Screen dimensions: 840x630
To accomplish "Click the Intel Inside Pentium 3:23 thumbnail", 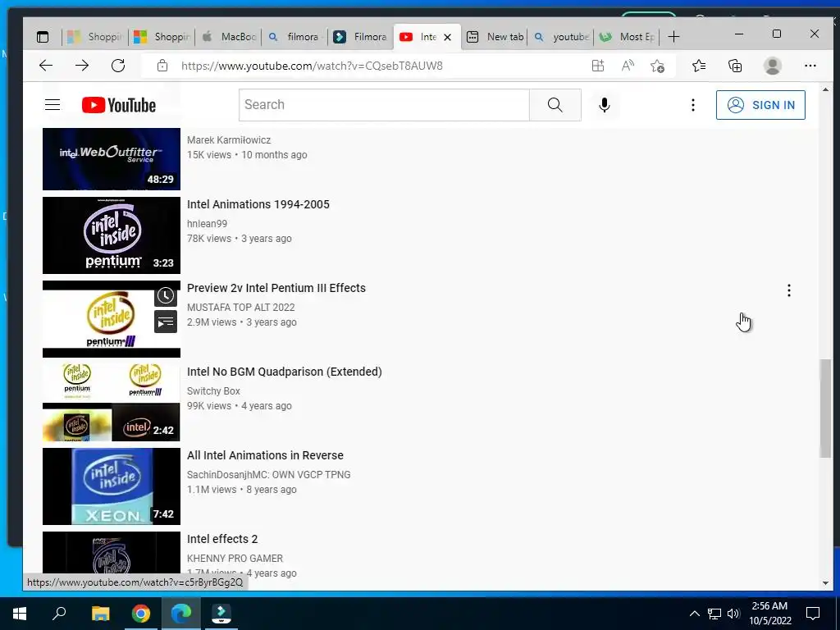I will point(112,235).
